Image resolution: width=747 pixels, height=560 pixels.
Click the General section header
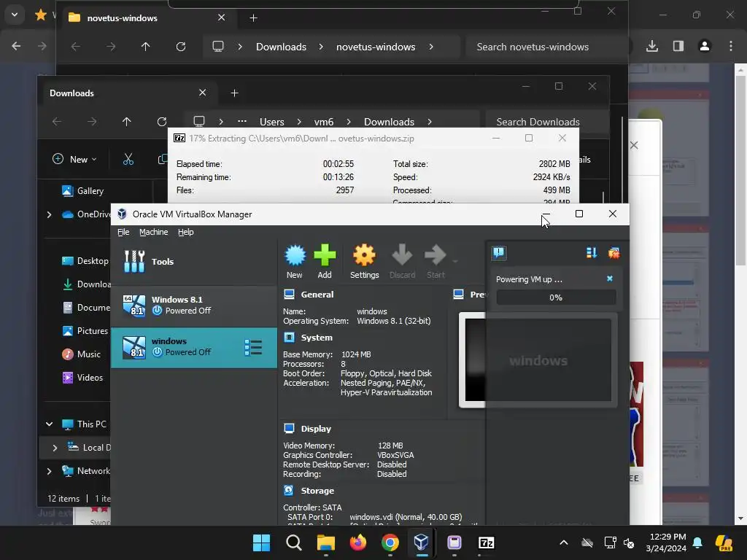point(317,295)
